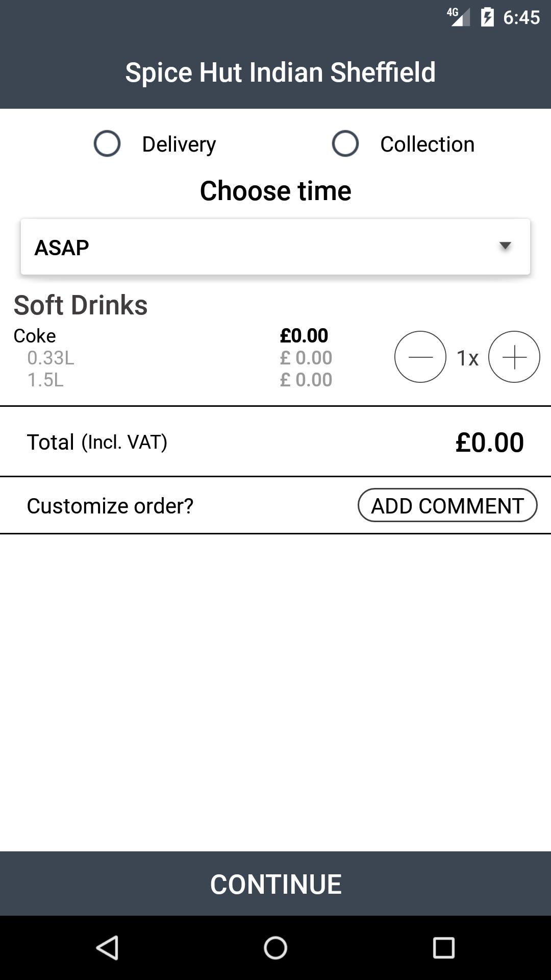The image size is (551, 980).
Task: Tap the 6:45 clock in status bar
Action: (521, 17)
